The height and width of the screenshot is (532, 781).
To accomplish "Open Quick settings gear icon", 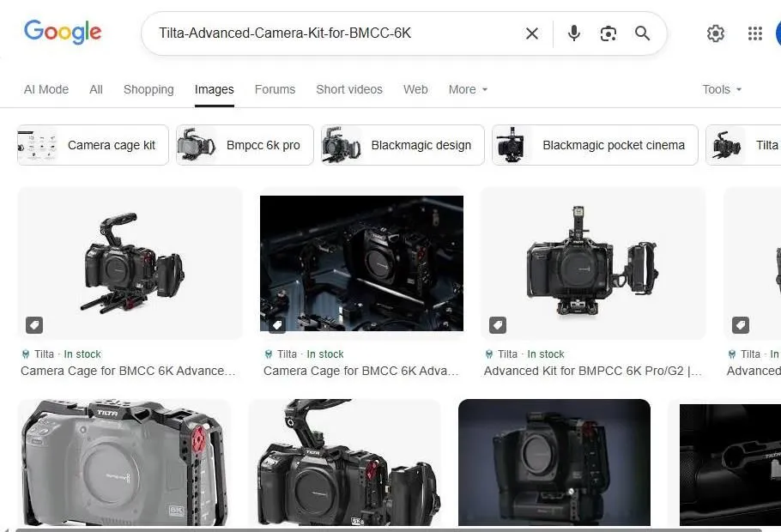I will (x=715, y=33).
